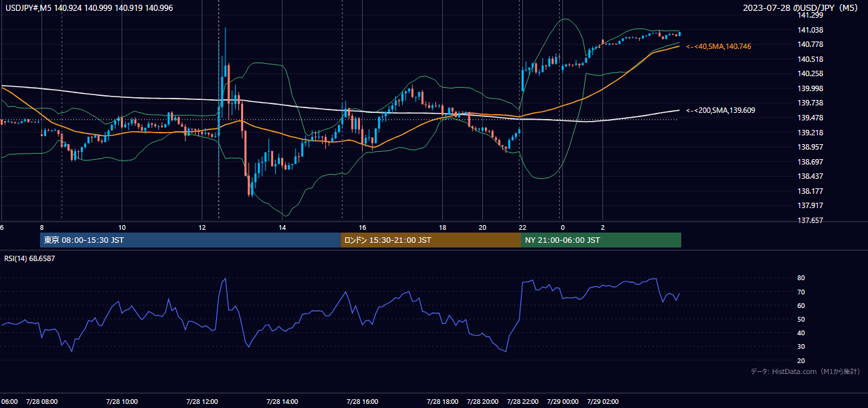Click the 7/29 00:00 bottom date label
This screenshot has height=408, width=868.
(562, 401)
